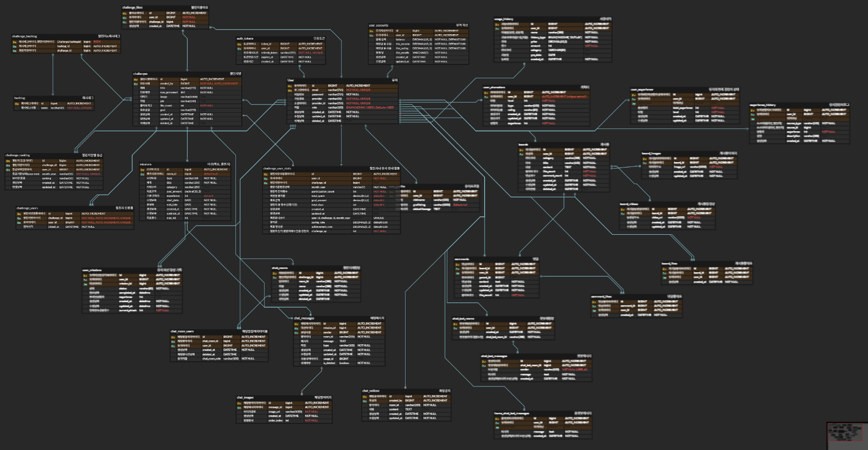868x450 pixels.
Task: Select the chat_notices table header
Action: tap(406, 391)
